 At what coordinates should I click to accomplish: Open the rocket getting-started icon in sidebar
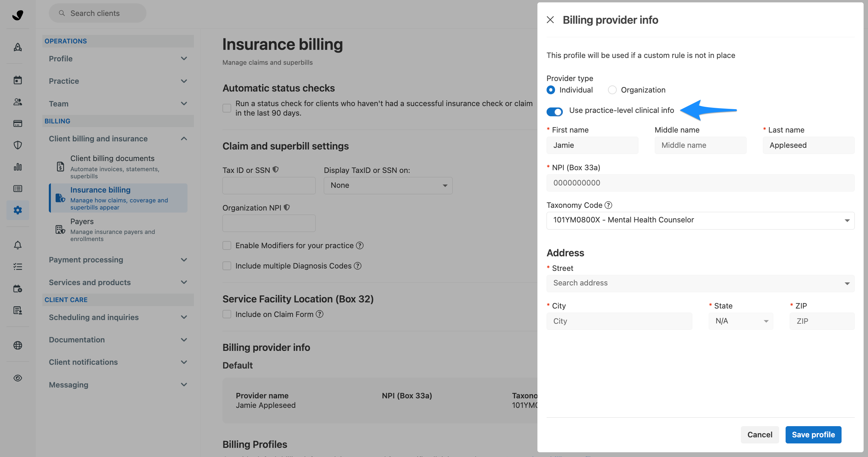(x=18, y=47)
